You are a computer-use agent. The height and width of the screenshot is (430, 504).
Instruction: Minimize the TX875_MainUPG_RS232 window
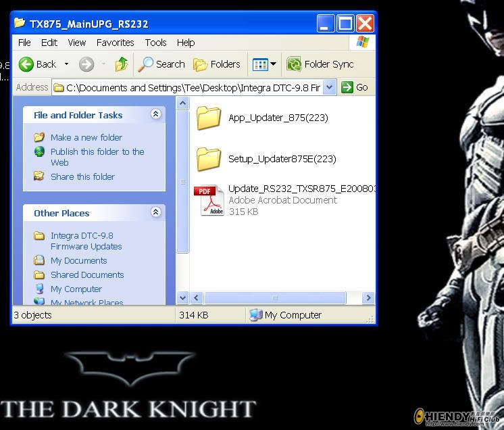pyautogui.click(x=325, y=23)
